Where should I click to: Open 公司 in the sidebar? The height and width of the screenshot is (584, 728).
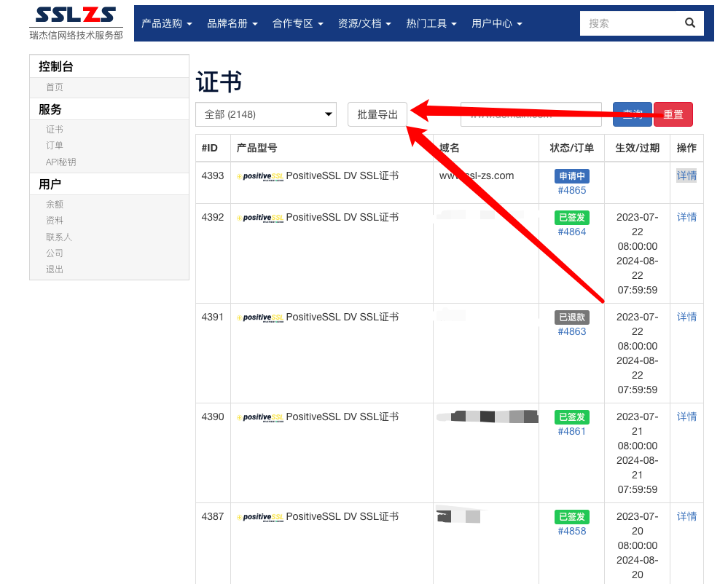click(55, 253)
